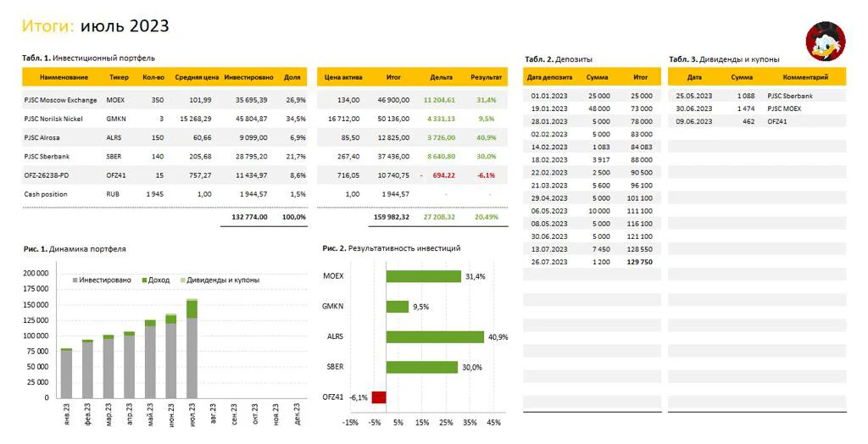868x444 pixels.
Task: Click the portfolio total 159 982,32
Action: tap(392, 217)
